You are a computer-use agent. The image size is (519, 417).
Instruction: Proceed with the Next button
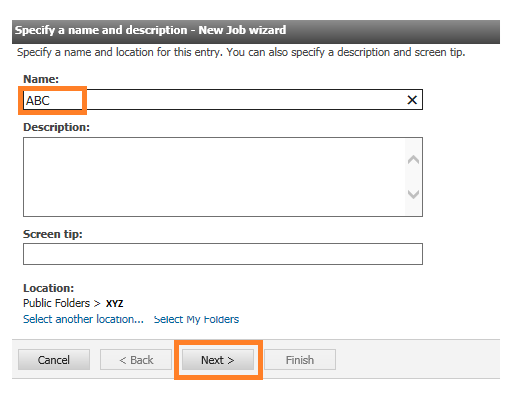(218, 360)
